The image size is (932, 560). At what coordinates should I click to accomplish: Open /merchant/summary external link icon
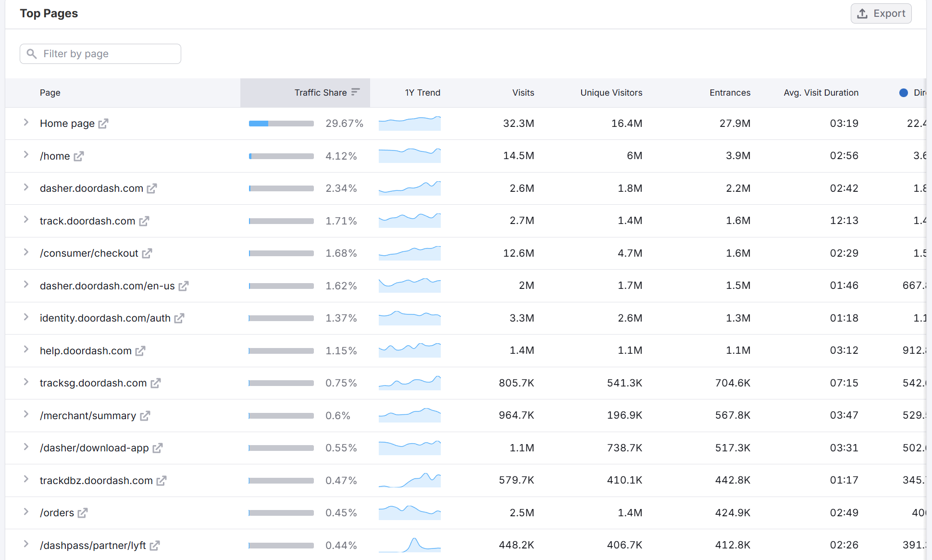click(x=145, y=416)
